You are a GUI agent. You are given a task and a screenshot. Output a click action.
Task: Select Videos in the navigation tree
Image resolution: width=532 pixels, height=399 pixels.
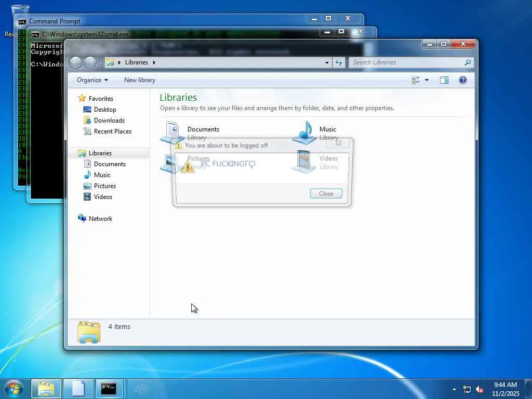click(103, 197)
